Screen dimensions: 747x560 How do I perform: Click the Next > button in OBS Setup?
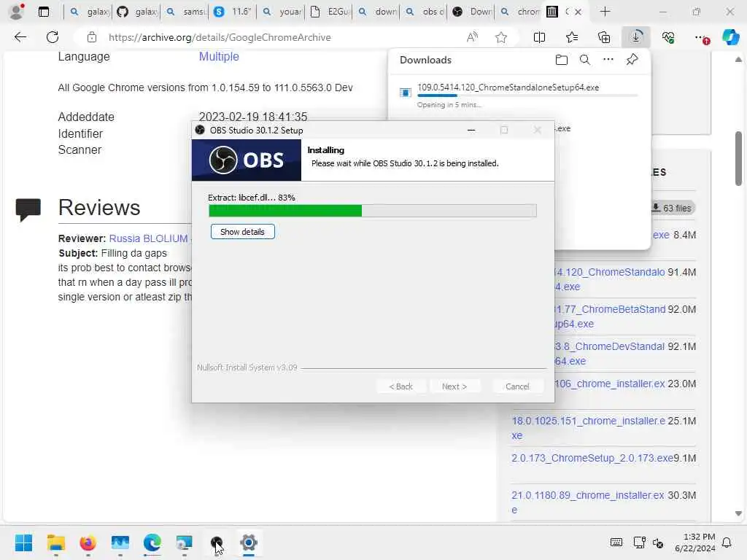click(x=454, y=386)
